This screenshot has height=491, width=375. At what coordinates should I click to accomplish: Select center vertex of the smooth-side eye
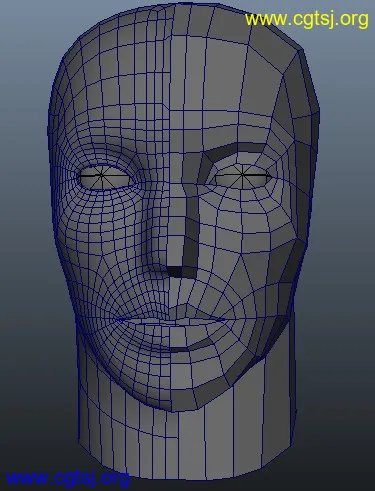[x=101, y=175]
